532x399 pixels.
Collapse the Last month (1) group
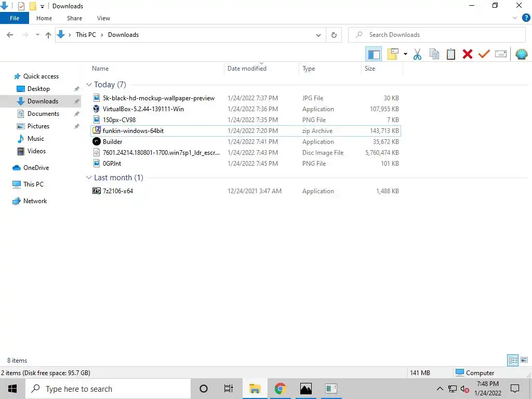pyautogui.click(x=89, y=178)
